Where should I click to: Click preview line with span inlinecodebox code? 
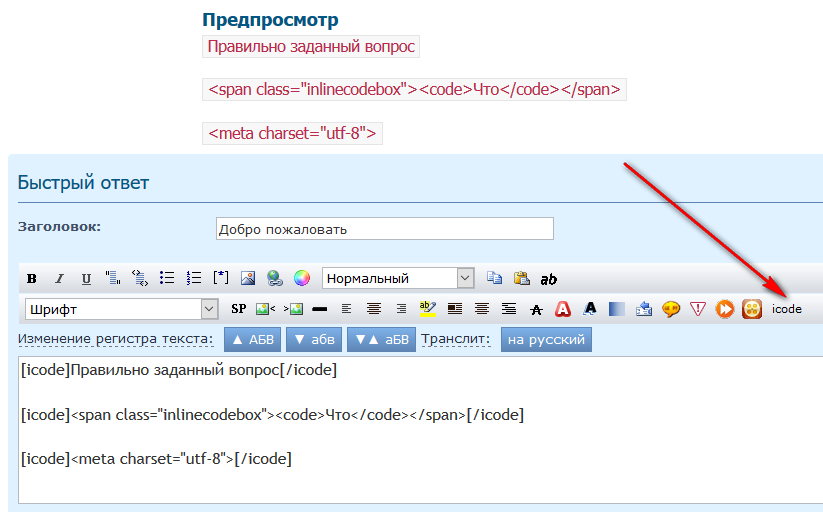click(x=414, y=89)
